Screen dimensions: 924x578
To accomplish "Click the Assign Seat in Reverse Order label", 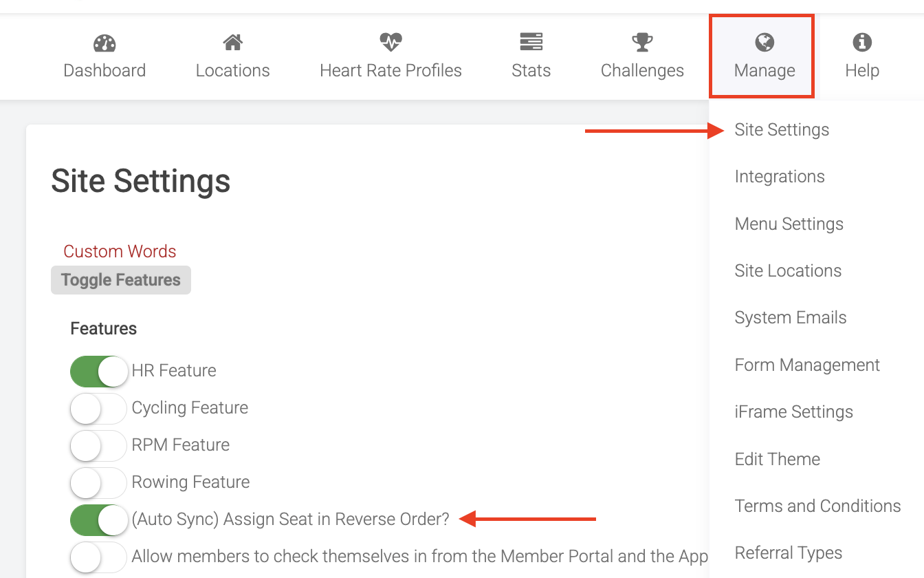I will [x=290, y=519].
